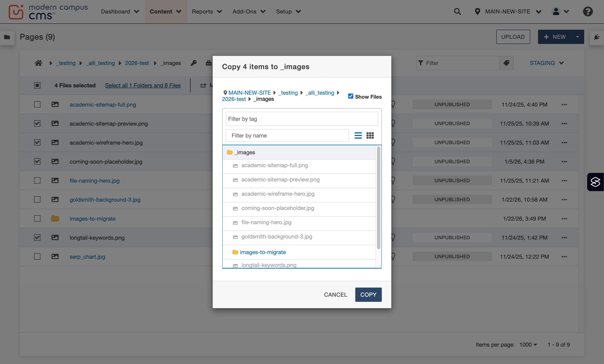Check the serp_chart.jpg checkbox
The image size is (604, 364).
coord(37,257)
